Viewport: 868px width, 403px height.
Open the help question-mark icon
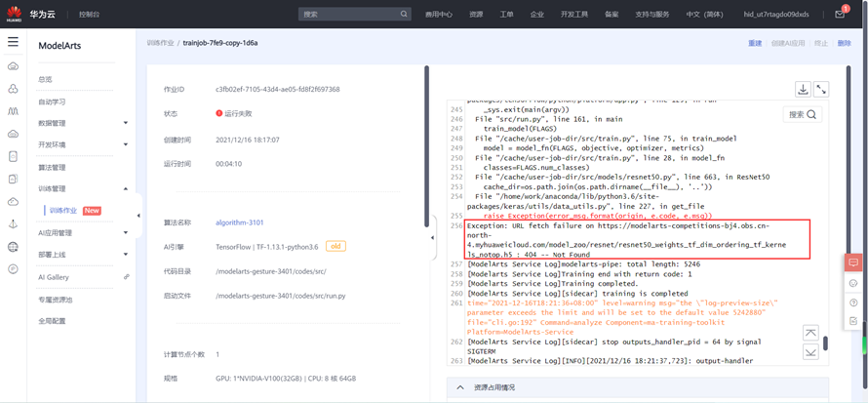pyautogui.click(x=853, y=302)
